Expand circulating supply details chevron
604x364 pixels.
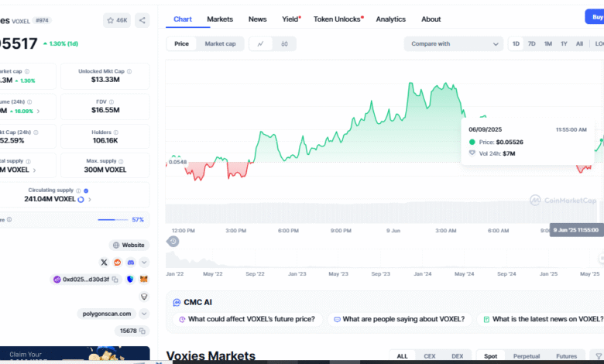click(x=89, y=200)
